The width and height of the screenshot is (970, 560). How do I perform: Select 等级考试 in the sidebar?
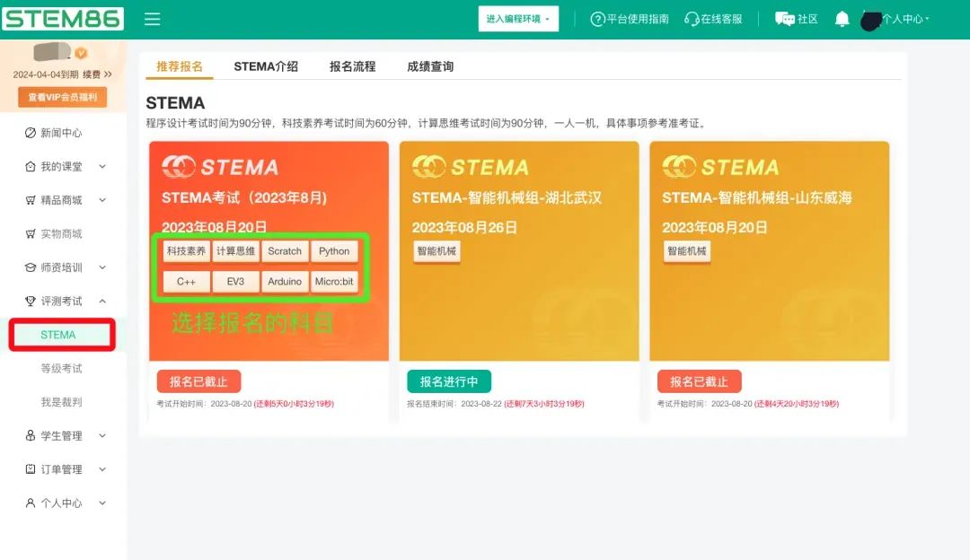click(x=61, y=368)
